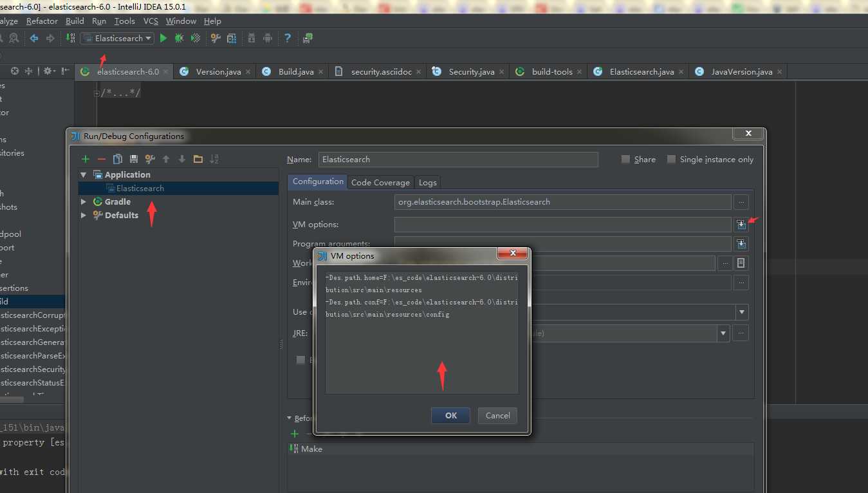Click the project panel scroll-from-source target icon
The width and height of the screenshot is (868, 493).
tap(14, 71)
